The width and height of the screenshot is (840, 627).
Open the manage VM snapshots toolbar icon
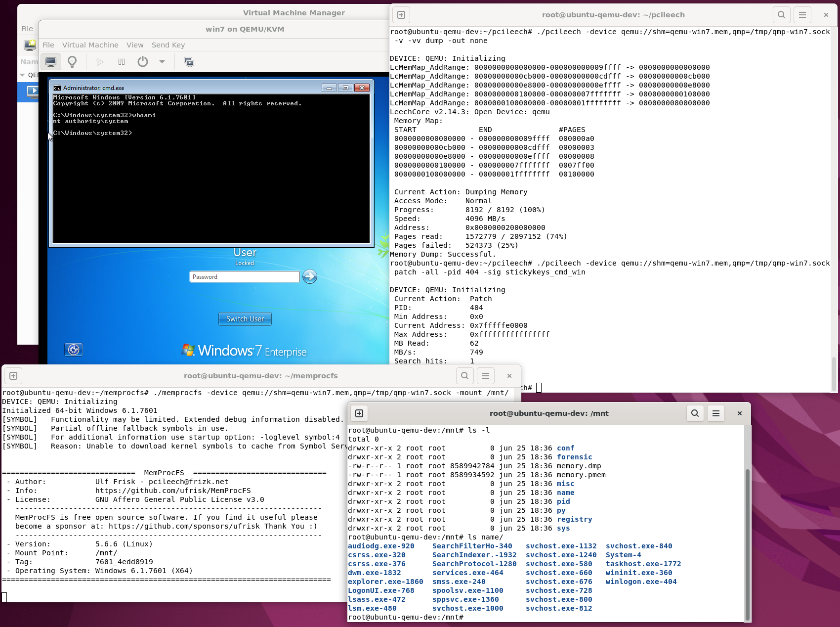(x=189, y=62)
